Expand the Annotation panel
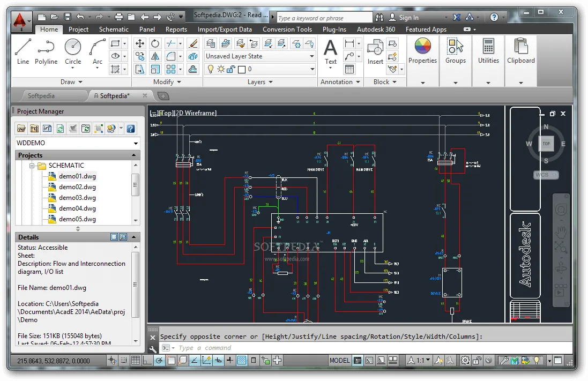This screenshot has height=381, width=588. 340,82
